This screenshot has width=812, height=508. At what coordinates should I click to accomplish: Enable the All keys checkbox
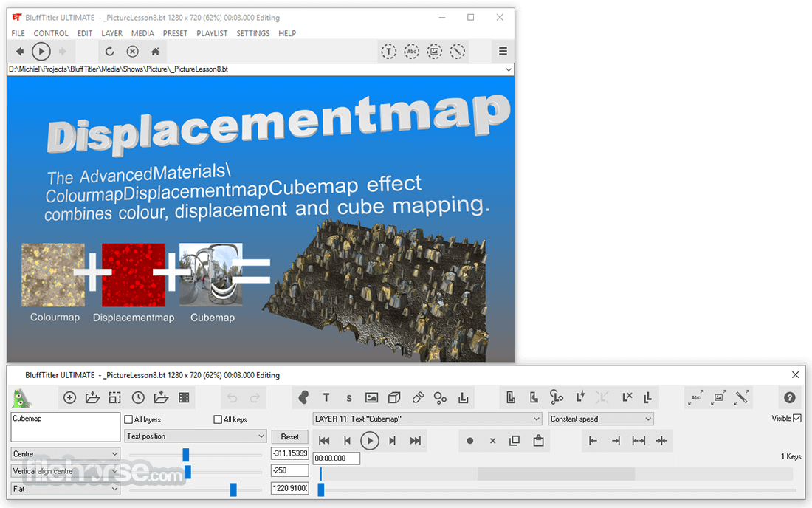pyautogui.click(x=218, y=419)
